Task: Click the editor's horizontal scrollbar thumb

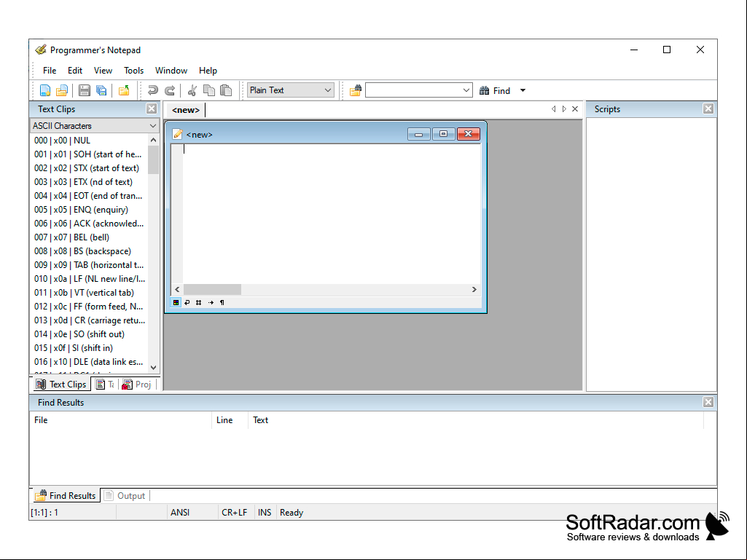Action: pos(213,290)
